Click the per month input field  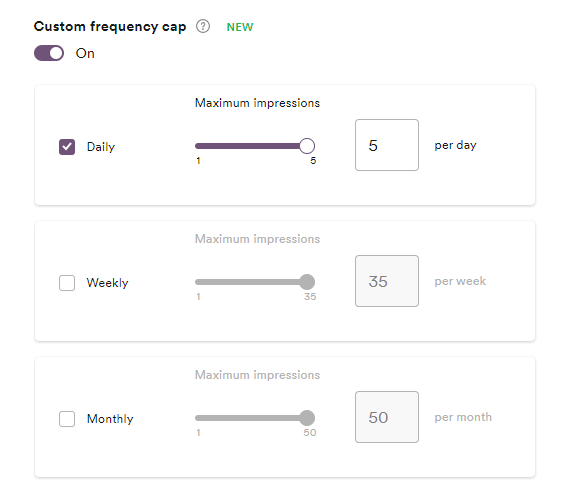point(387,417)
